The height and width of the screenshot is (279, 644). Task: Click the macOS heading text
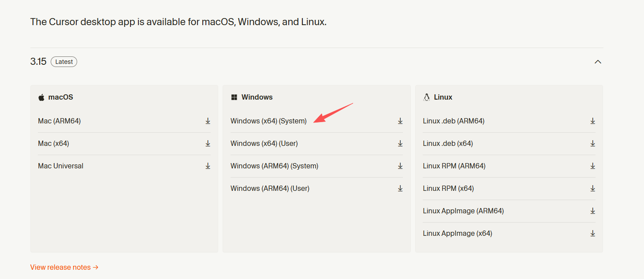61,97
